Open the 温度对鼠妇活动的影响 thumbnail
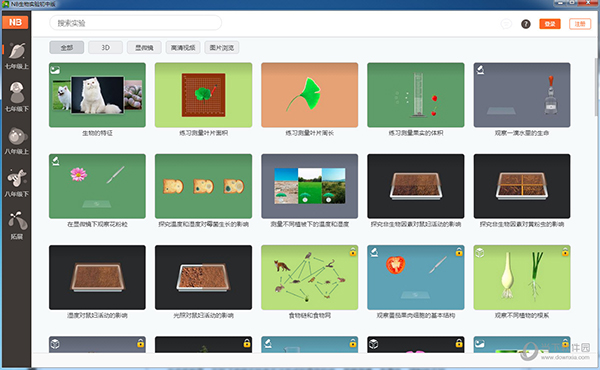This screenshot has height=370, width=600. (x=97, y=277)
